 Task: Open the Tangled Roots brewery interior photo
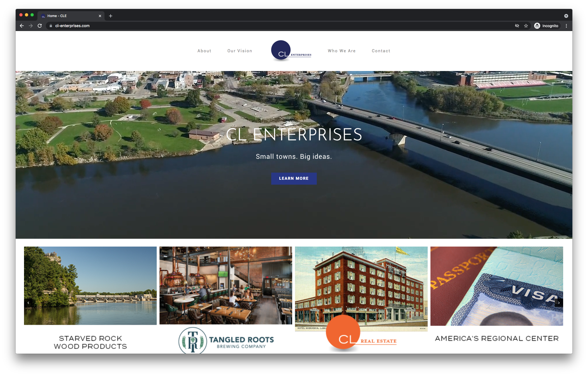coord(226,285)
